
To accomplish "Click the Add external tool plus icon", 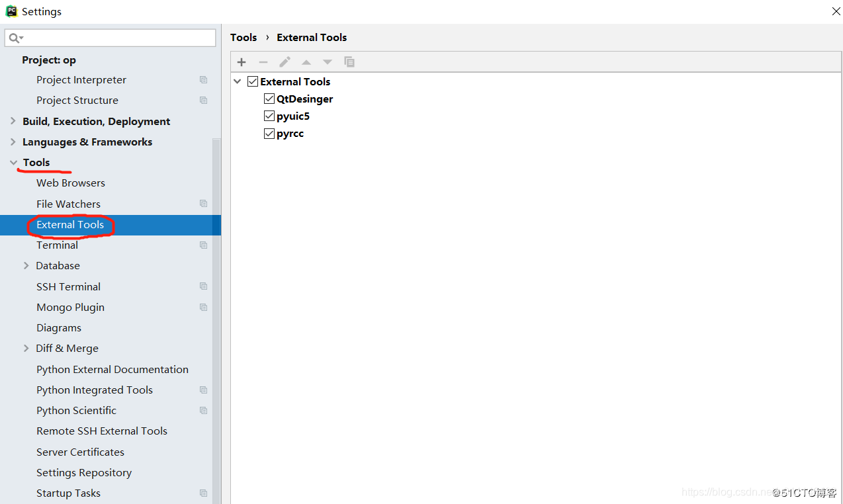I will pos(241,62).
